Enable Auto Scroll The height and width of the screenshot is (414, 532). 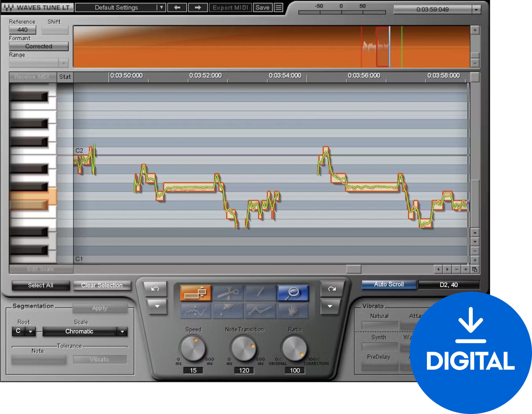tap(389, 284)
